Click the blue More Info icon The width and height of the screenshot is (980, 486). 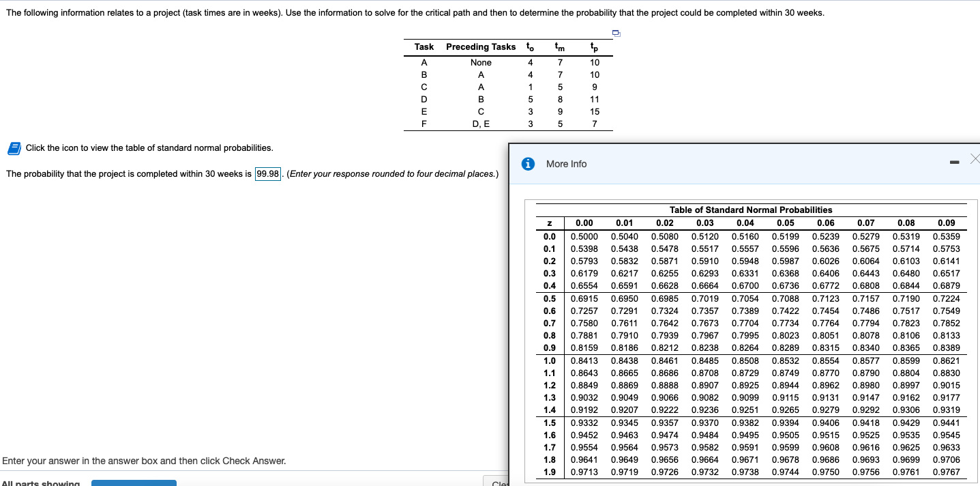click(x=526, y=164)
